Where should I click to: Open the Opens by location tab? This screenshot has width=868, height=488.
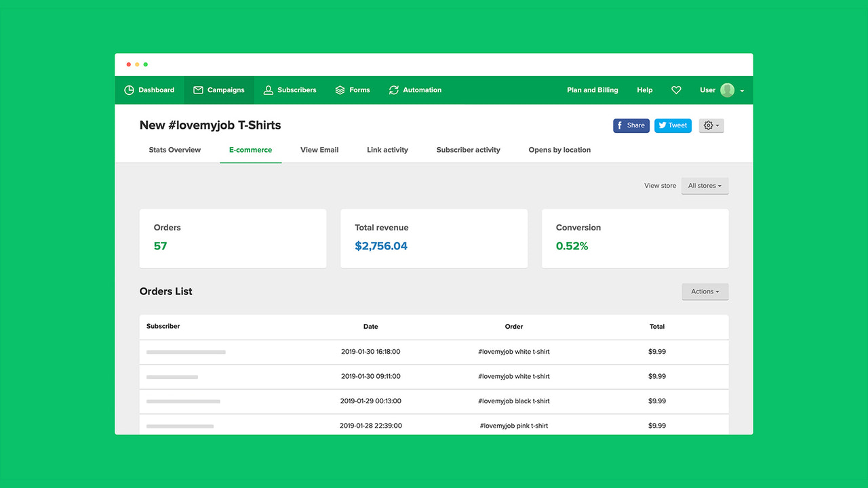click(559, 150)
